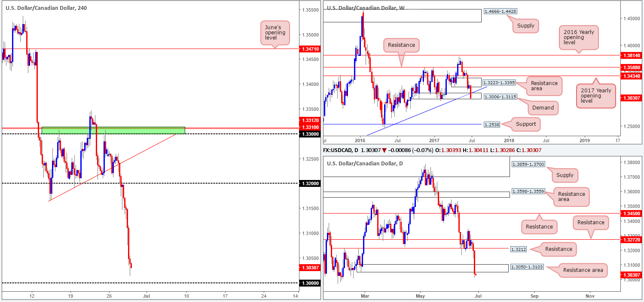Click the 1.30000 level label
The height and width of the screenshot is (302, 644).
click(309, 283)
